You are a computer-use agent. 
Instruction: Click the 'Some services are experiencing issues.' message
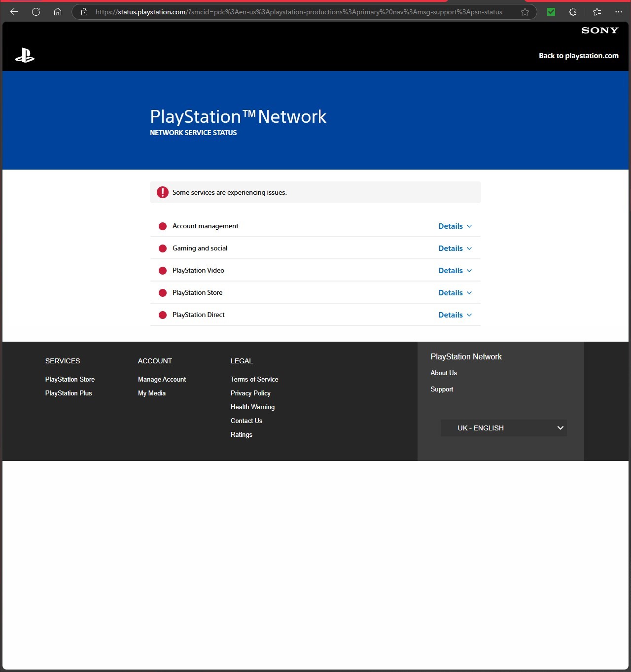230,192
